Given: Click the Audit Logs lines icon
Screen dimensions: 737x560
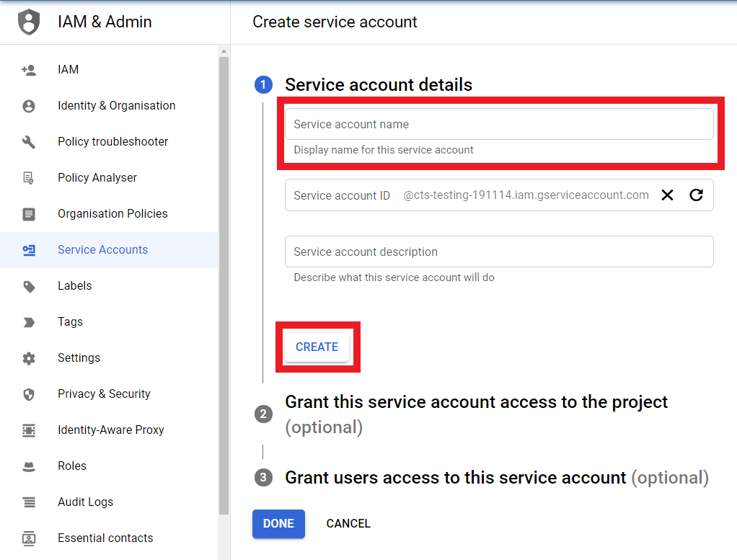Looking at the screenshot, I should [x=29, y=502].
